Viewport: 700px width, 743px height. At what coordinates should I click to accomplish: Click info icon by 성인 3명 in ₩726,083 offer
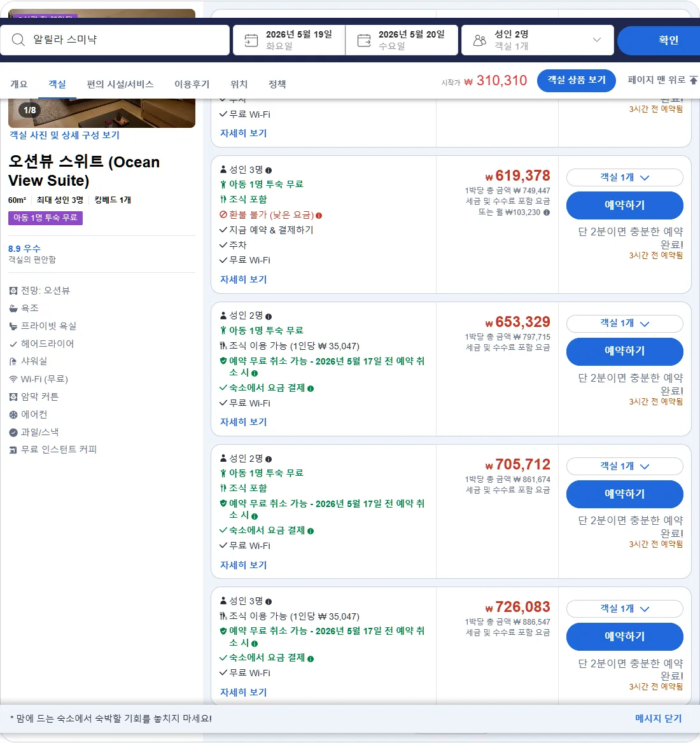coord(269,602)
